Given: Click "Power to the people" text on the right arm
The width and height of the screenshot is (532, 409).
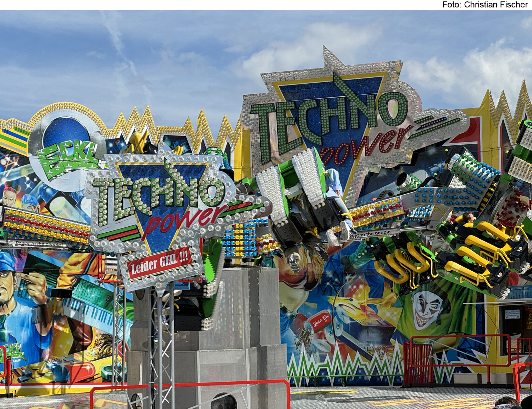Looking at the screenshot, I should pos(370,234).
